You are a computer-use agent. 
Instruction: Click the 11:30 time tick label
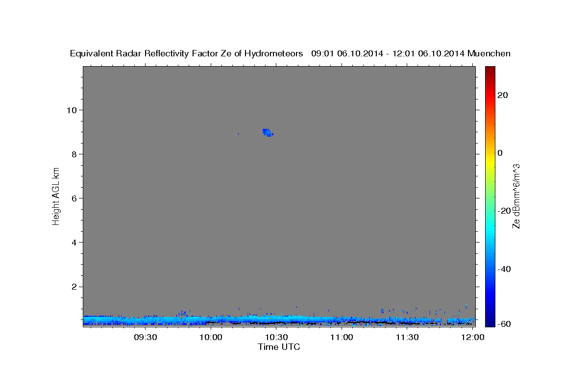[x=407, y=338]
